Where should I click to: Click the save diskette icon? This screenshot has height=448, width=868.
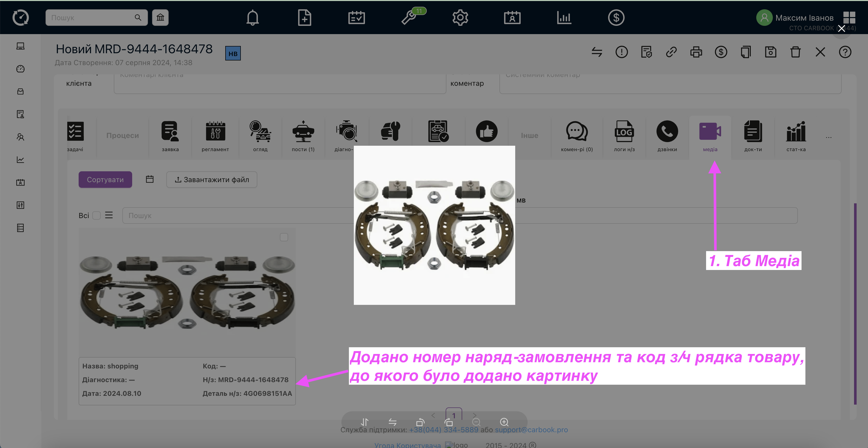(x=770, y=52)
